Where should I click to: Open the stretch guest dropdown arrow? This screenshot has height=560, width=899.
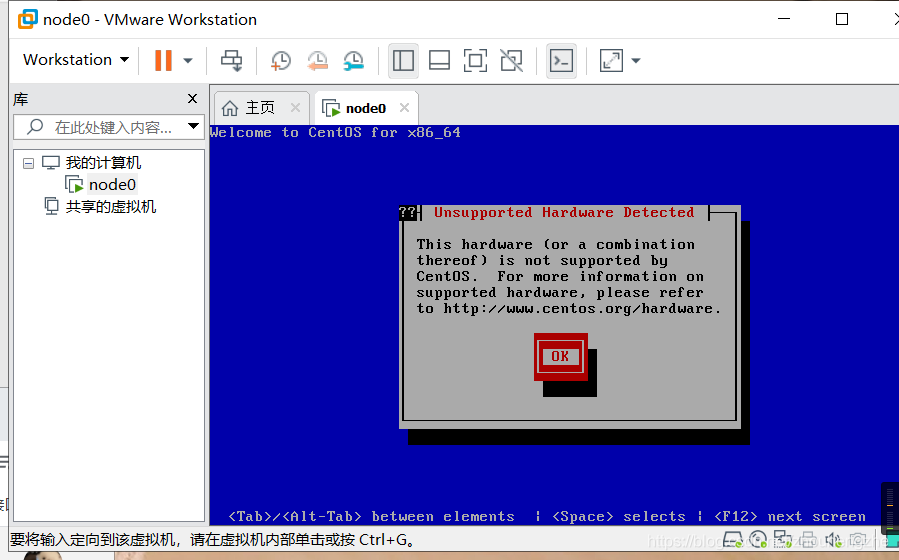(635, 60)
